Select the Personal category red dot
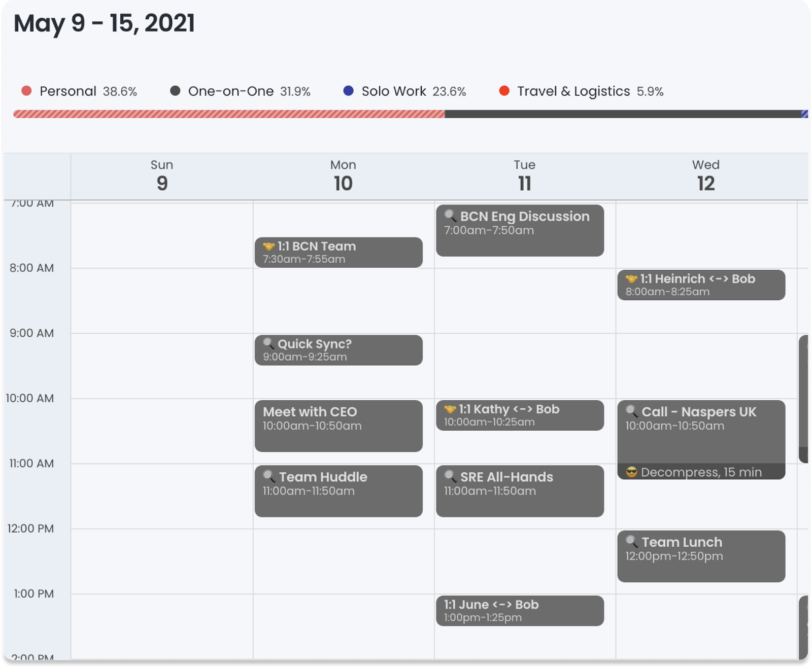This screenshot has height=668, width=812. [26, 91]
